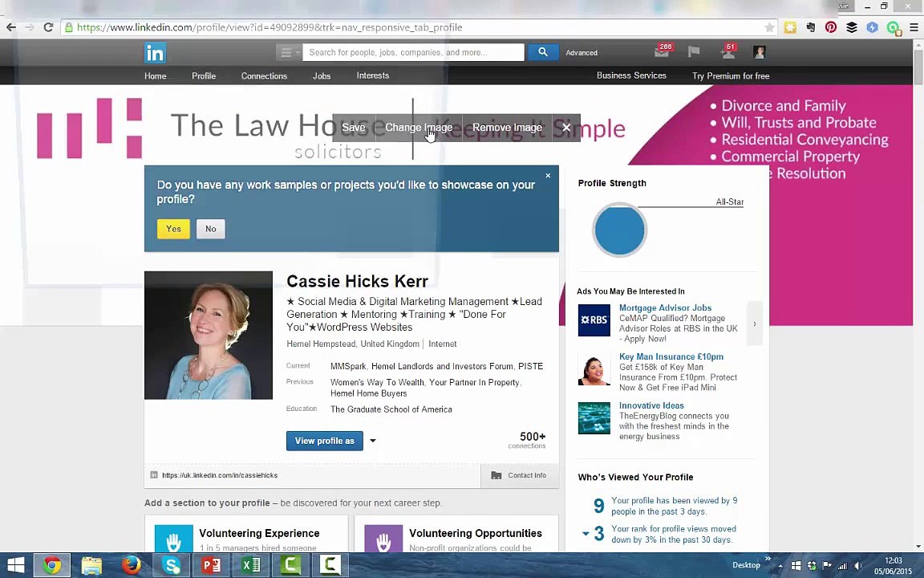The width and height of the screenshot is (924, 578).
Task: Click Cassie Hicks Kerr profile photo
Action: pyautogui.click(x=208, y=335)
